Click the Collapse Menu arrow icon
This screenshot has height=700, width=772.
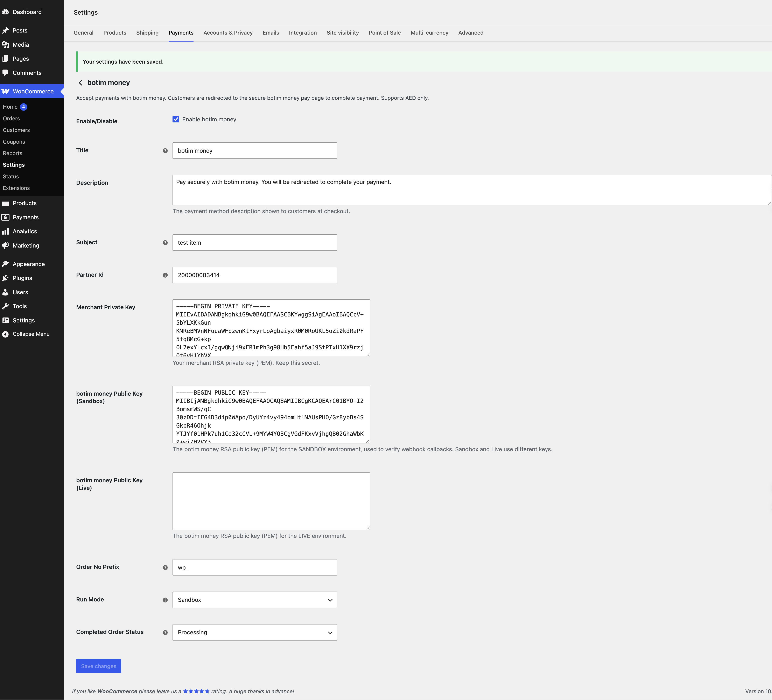click(x=5, y=334)
